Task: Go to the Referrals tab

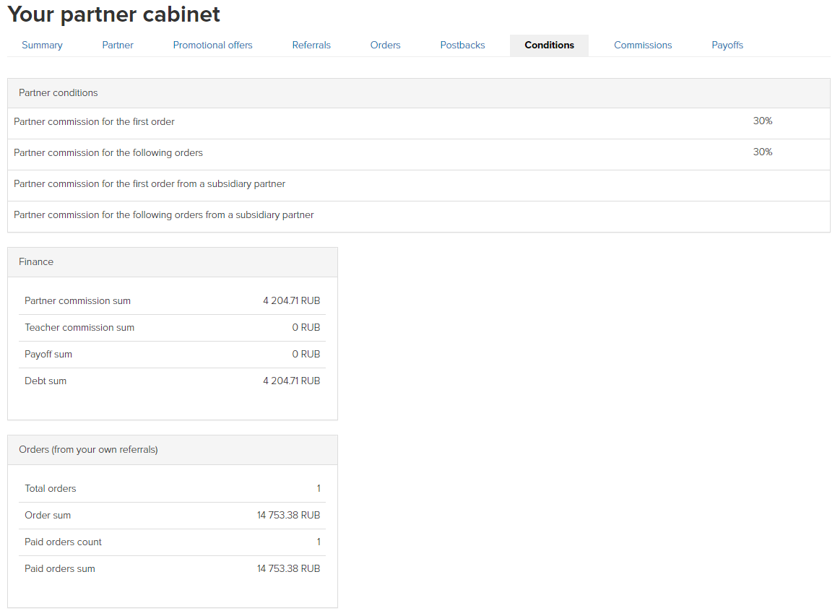Action: coord(311,45)
